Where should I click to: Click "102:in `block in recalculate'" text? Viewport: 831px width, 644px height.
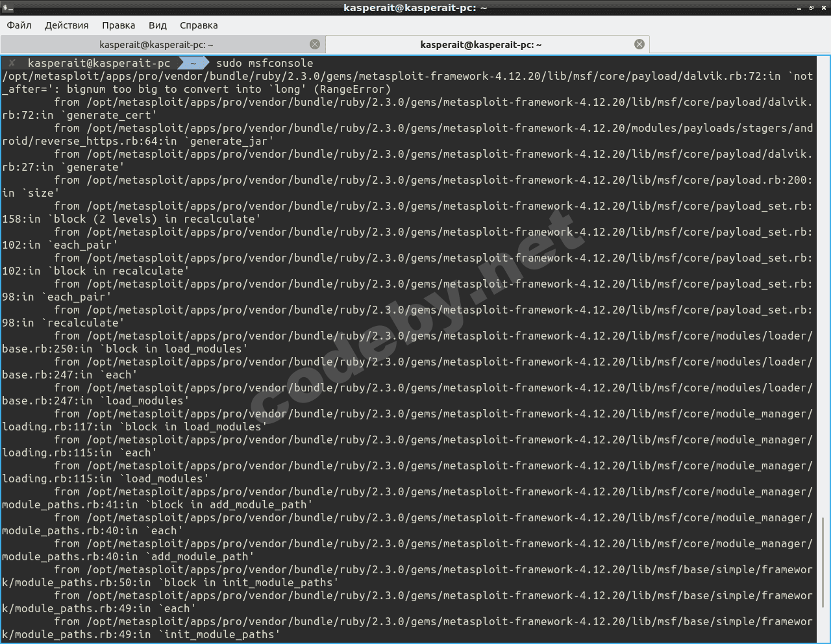click(x=95, y=271)
